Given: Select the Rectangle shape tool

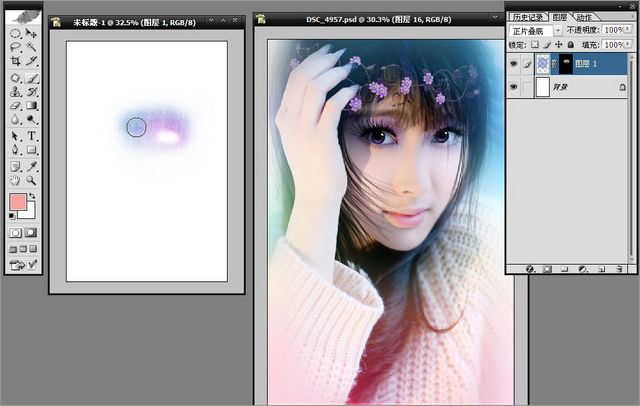Looking at the screenshot, I should coord(31,150).
